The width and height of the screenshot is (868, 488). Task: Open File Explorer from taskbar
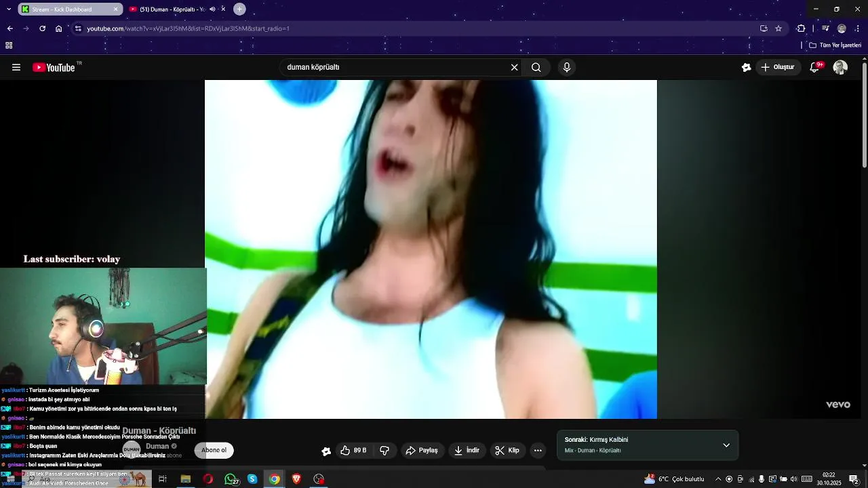click(x=185, y=479)
